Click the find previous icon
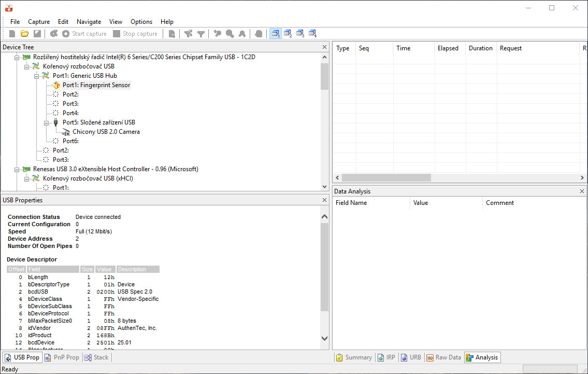Image resolution: width=588 pixels, height=374 pixels. [218, 34]
